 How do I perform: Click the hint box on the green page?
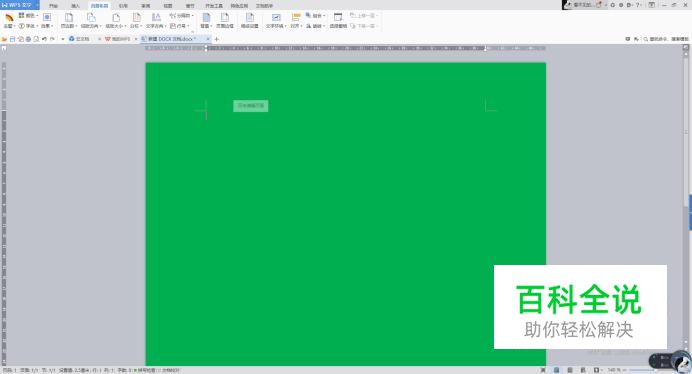click(251, 106)
